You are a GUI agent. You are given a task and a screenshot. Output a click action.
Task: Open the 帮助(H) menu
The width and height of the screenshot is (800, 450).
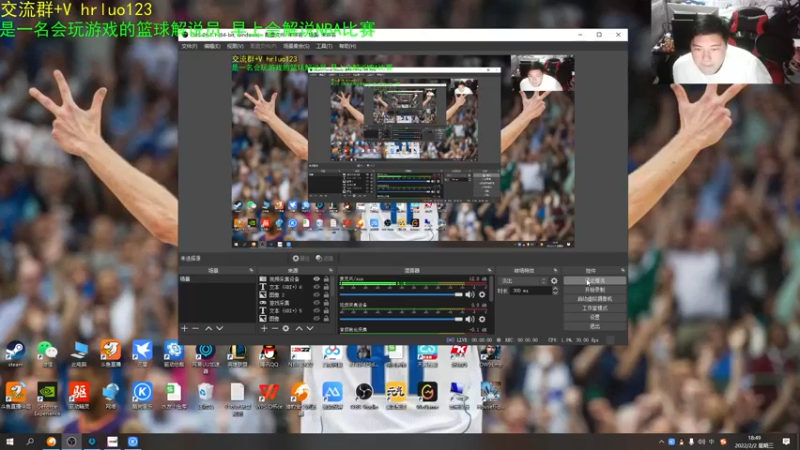pyautogui.click(x=347, y=46)
